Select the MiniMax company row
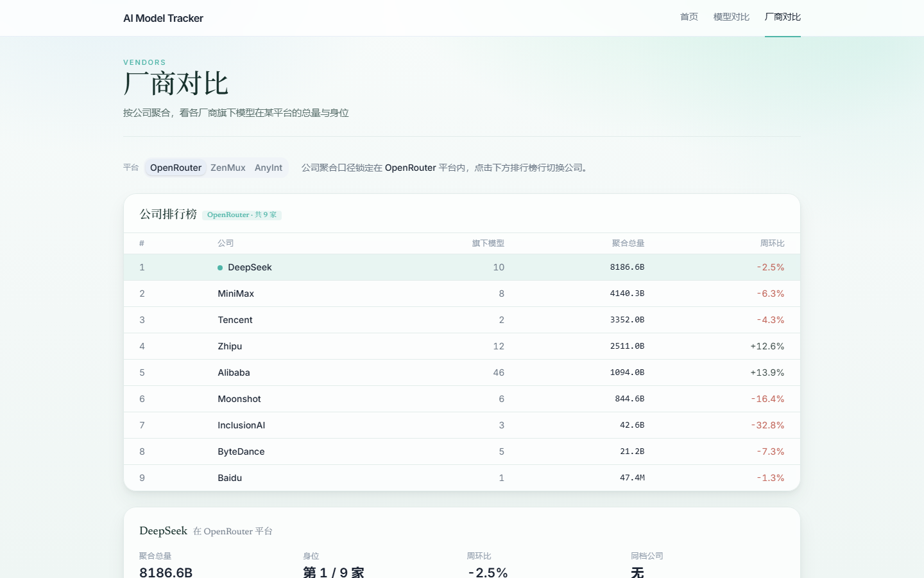This screenshot has height=578, width=924. 462,293
